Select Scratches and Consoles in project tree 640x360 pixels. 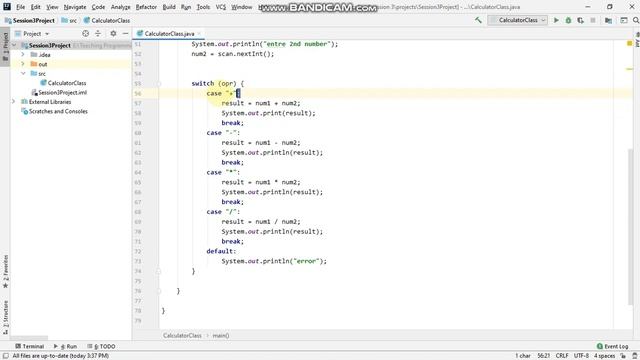tap(54, 111)
